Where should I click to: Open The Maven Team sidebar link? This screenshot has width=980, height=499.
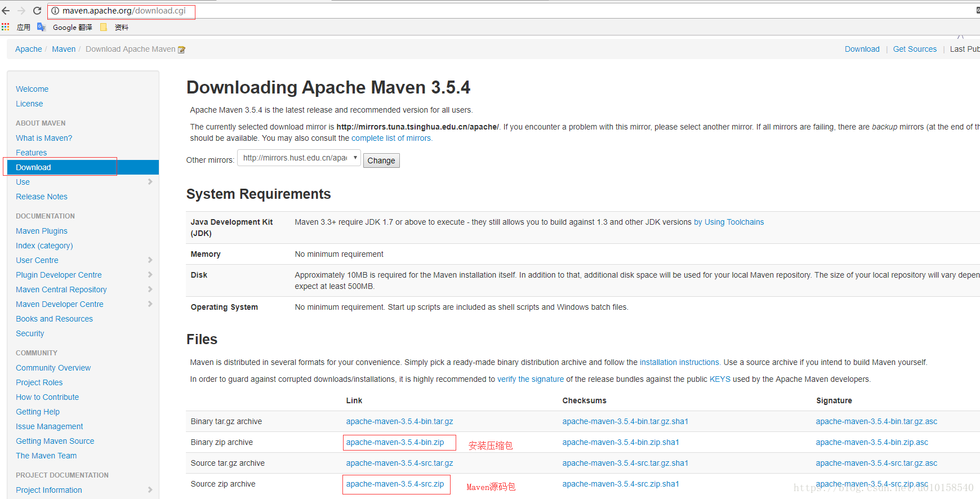46,456
